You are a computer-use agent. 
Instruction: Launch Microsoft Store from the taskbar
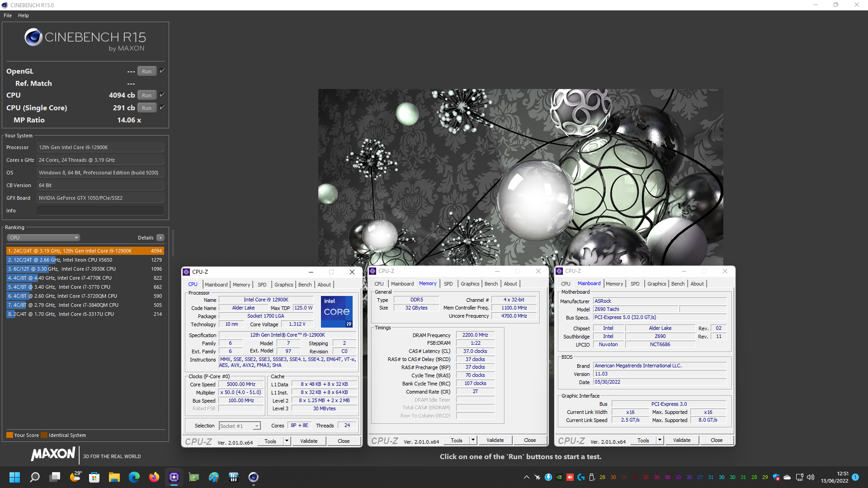94,477
